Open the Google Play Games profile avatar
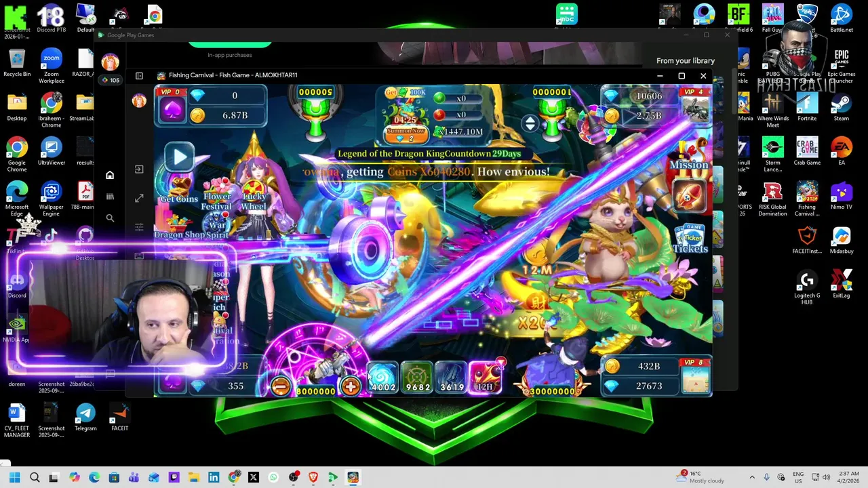This screenshot has width=868, height=488. coord(110,62)
